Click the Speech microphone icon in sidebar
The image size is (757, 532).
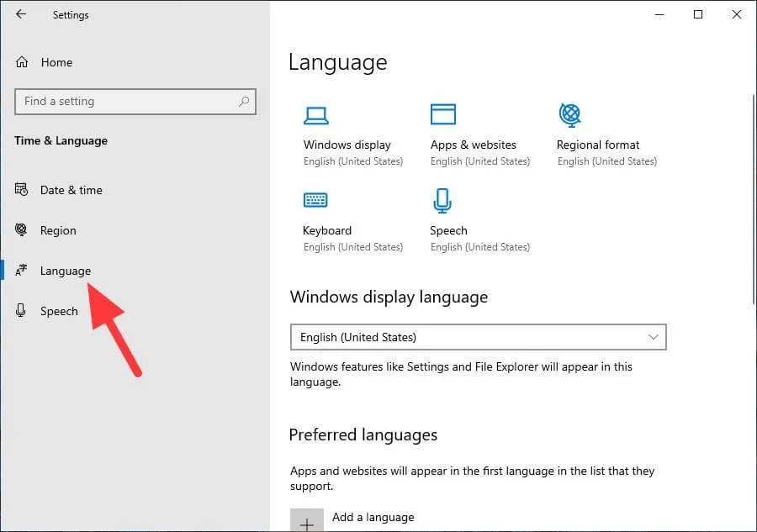click(21, 310)
